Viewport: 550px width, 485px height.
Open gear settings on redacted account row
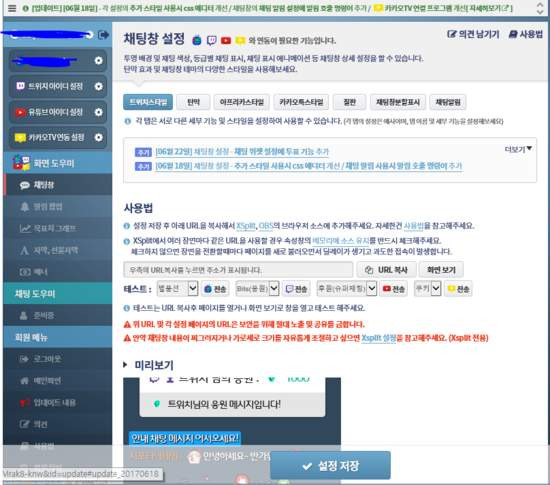99,60
